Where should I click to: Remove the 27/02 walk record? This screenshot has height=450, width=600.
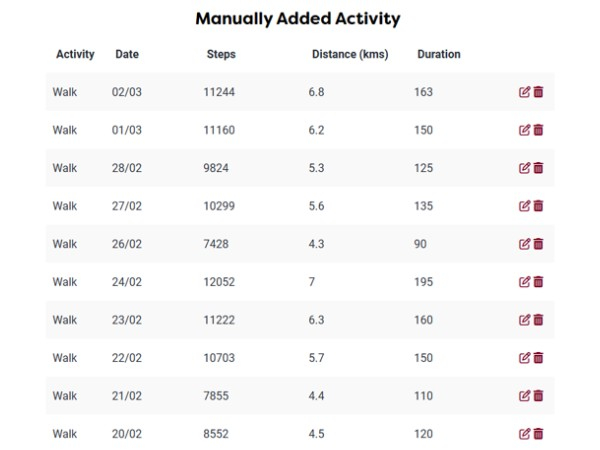click(x=538, y=206)
